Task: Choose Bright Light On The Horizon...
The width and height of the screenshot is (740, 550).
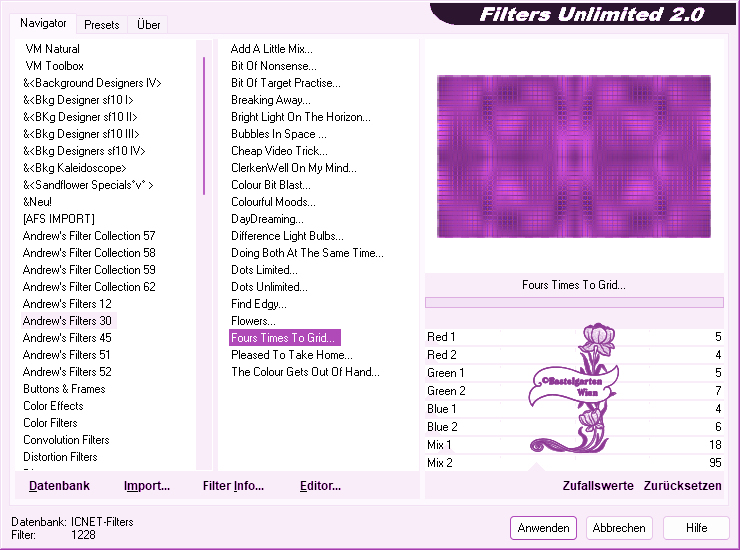Action: (x=301, y=117)
